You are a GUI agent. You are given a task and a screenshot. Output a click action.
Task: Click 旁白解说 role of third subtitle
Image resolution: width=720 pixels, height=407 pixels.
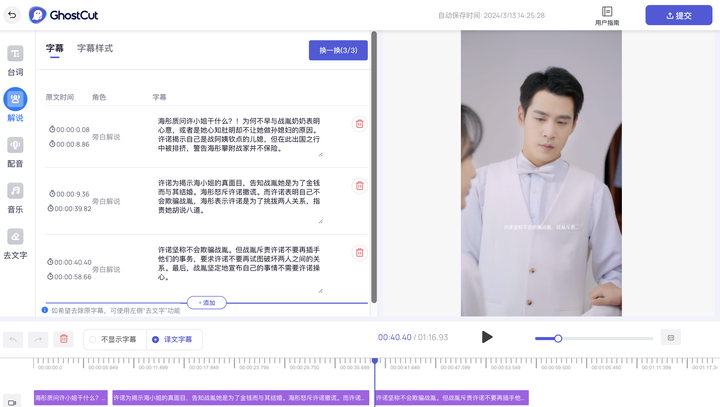106,269
